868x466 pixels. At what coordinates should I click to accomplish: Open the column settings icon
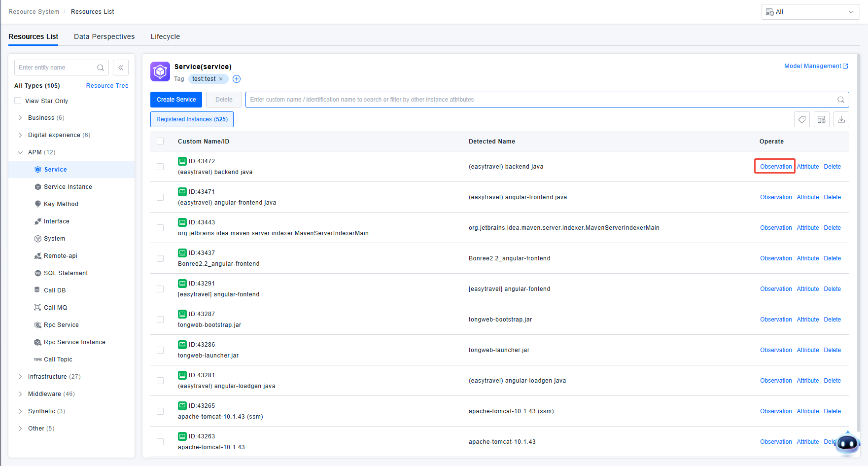822,119
